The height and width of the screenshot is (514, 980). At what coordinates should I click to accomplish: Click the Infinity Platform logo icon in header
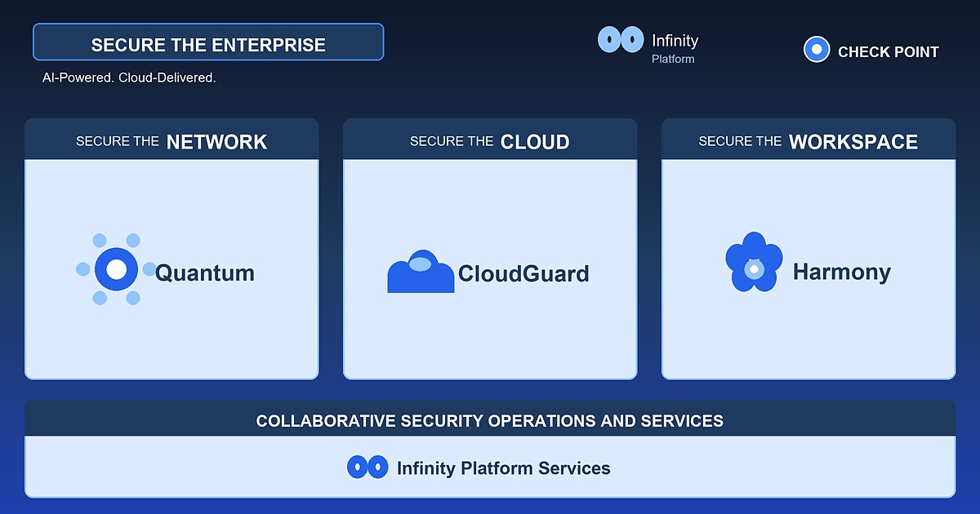pos(621,39)
